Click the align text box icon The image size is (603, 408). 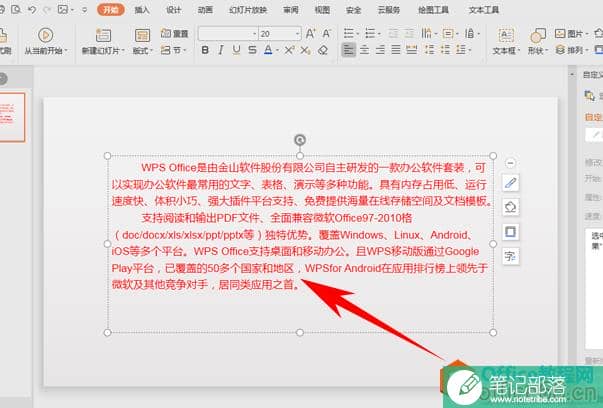(x=448, y=33)
